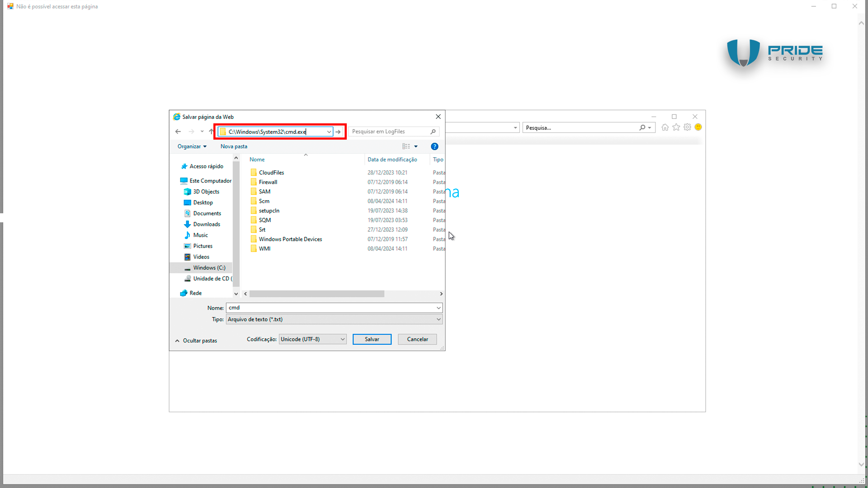The width and height of the screenshot is (868, 488).
Task: Click the IE feedback smiley icon
Action: point(698,127)
